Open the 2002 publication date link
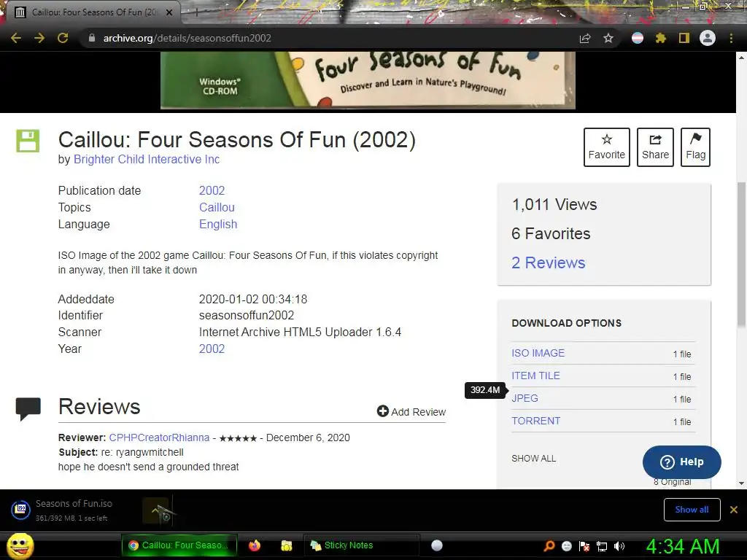Screen dimensions: 747x560 (212, 190)
